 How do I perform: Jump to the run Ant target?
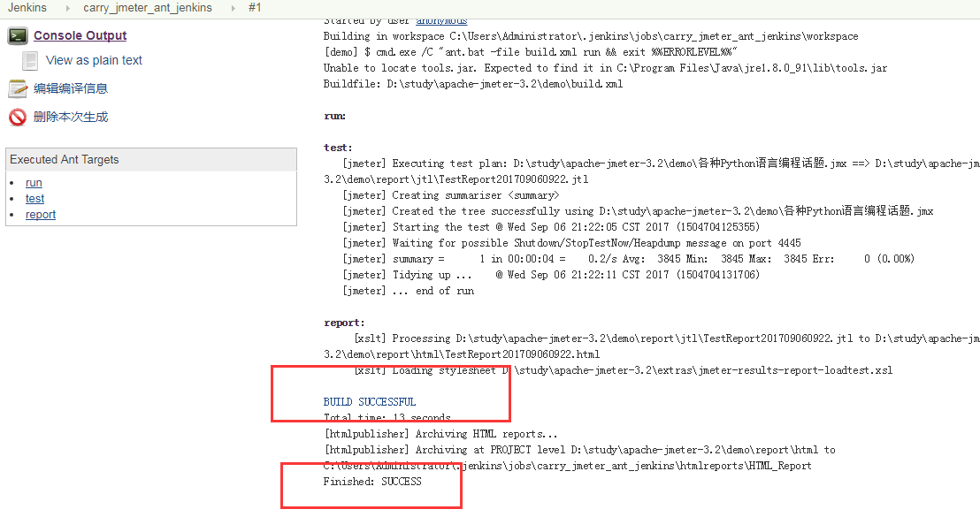tap(34, 182)
